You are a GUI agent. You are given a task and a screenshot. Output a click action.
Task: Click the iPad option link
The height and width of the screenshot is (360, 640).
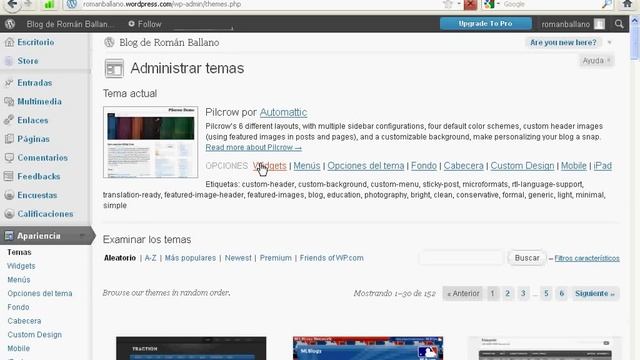point(602,166)
